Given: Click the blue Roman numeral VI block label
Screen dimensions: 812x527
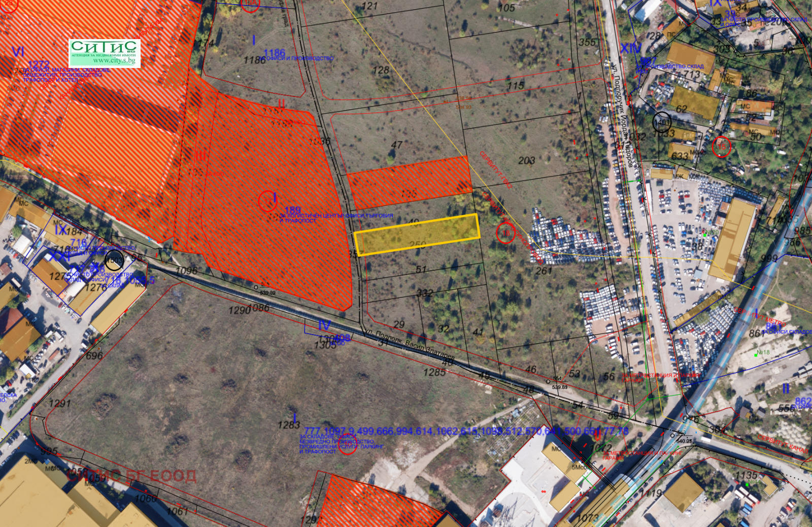Looking at the screenshot, I should pyautogui.click(x=18, y=52).
